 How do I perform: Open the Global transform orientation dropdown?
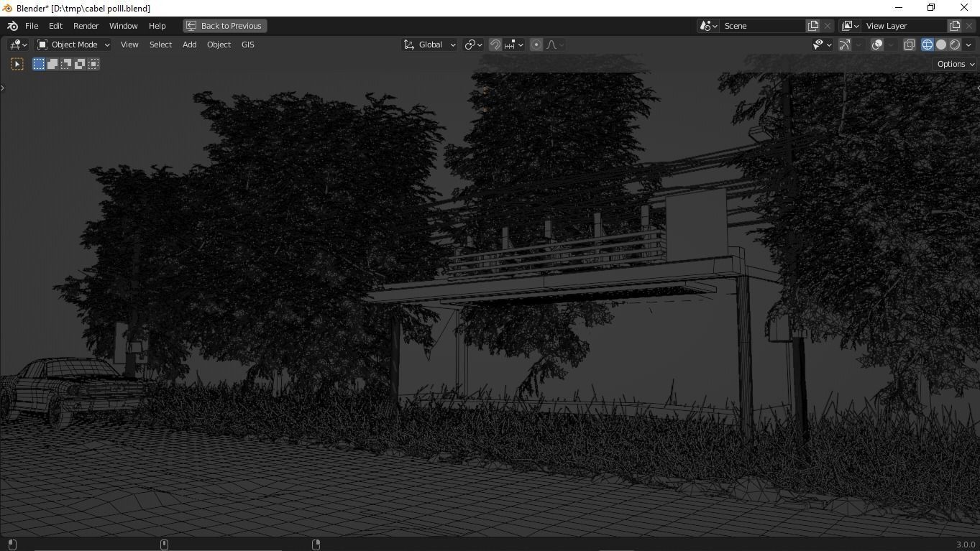tap(429, 44)
